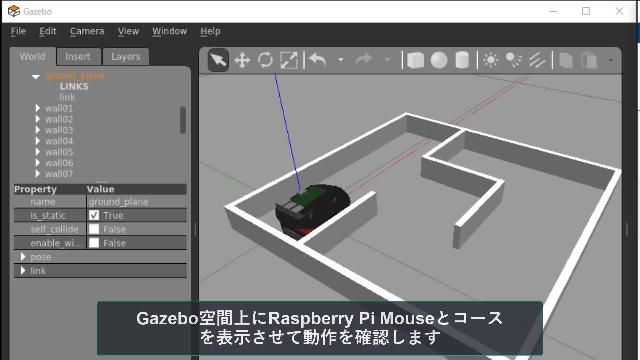Expand the wall01 tree item
Image resolution: width=640 pixels, height=360 pixels.
pos(38,108)
